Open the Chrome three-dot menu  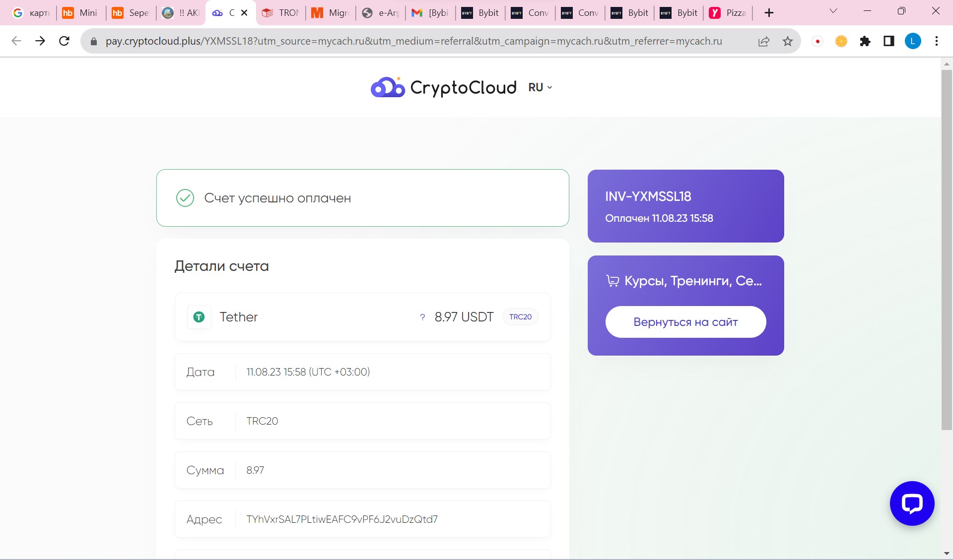click(x=937, y=41)
